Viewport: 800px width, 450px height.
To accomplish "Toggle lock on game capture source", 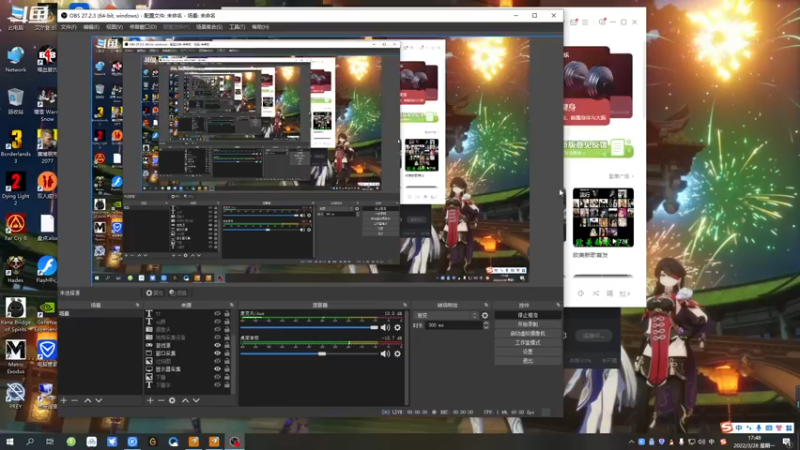I will [227, 345].
